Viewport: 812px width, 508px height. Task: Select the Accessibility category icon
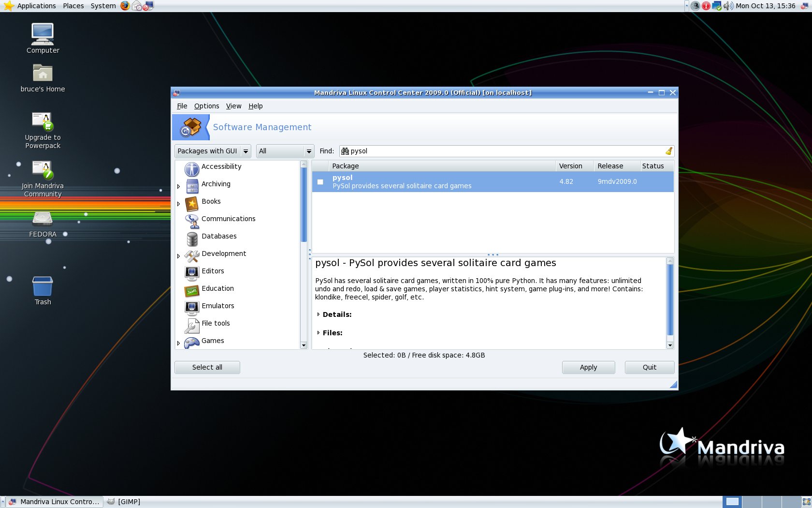(192, 169)
